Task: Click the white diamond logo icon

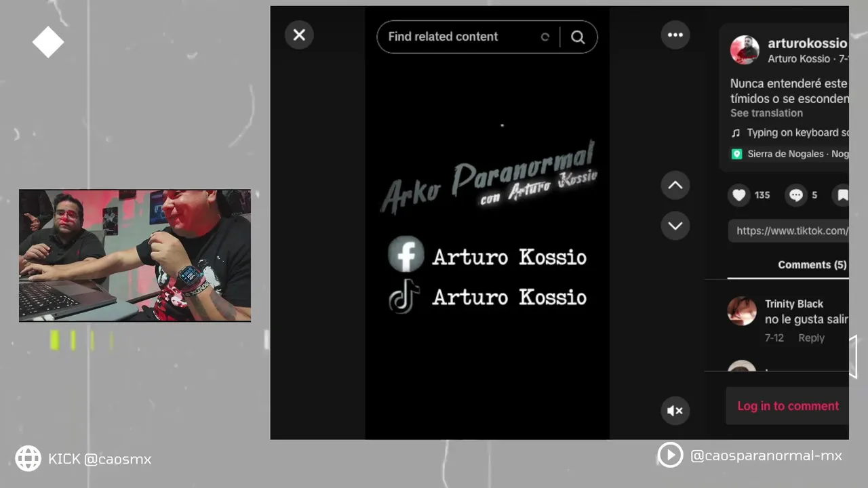Action: (48, 43)
